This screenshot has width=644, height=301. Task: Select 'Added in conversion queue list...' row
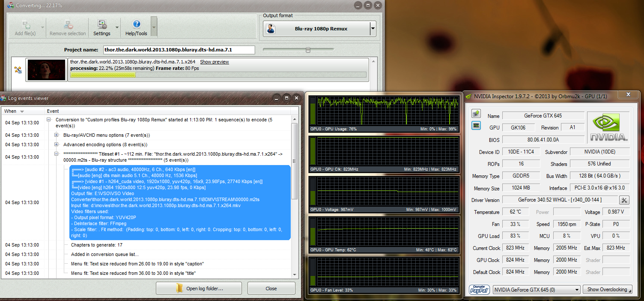(x=105, y=255)
